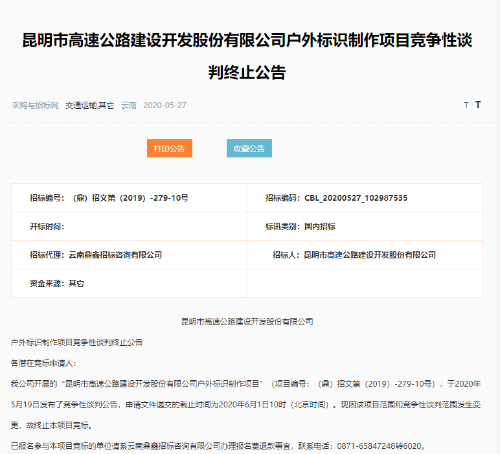Open the 采购与招标网 source link
The height and width of the screenshot is (454, 500).
35,105
